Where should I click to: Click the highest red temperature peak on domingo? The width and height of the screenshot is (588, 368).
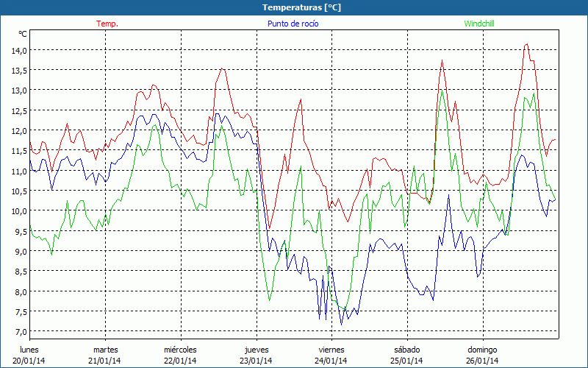coord(526,44)
